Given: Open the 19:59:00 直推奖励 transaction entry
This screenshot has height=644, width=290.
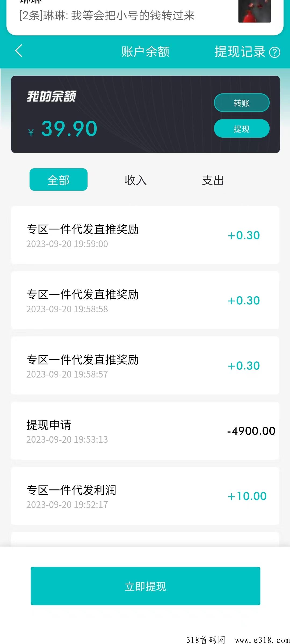Looking at the screenshot, I should point(145,235).
